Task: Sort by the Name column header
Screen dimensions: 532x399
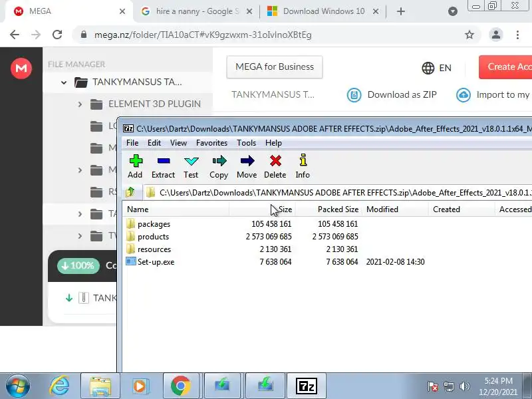Action: coord(176,209)
